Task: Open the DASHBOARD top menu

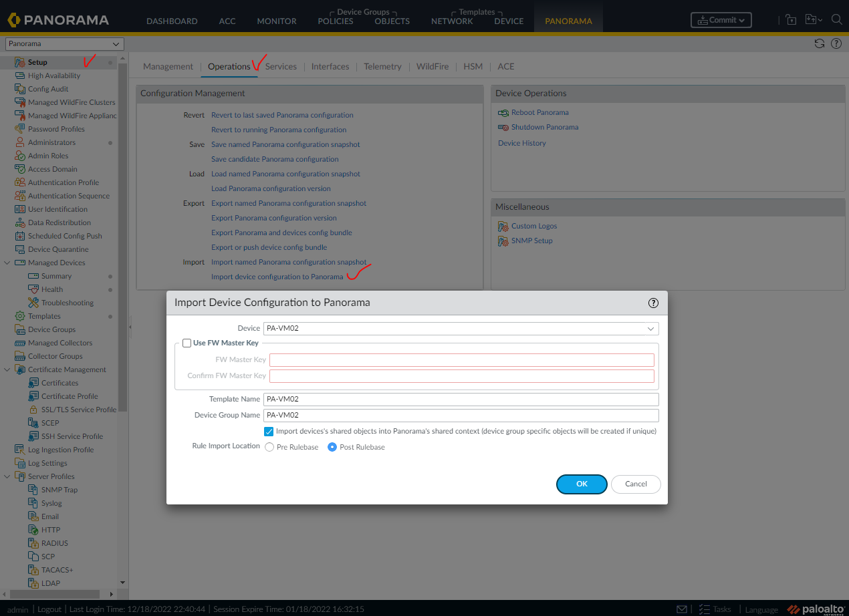Action: click(x=172, y=21)
